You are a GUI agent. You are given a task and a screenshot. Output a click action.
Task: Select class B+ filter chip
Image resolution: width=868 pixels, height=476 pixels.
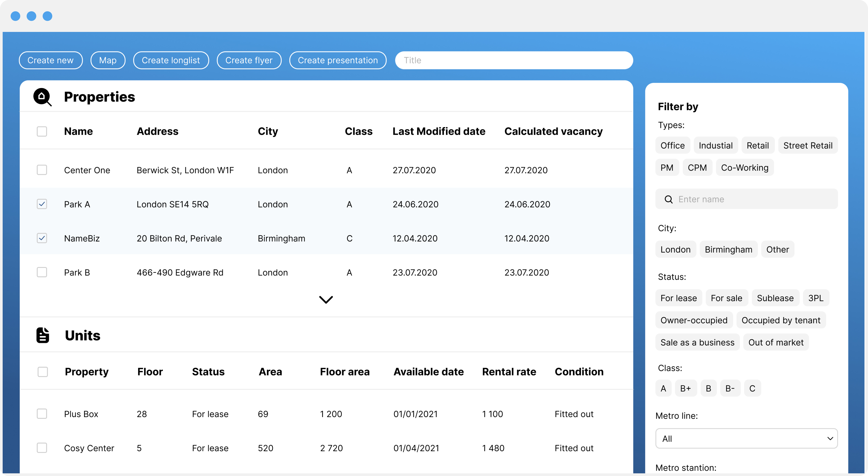(685, 388)
